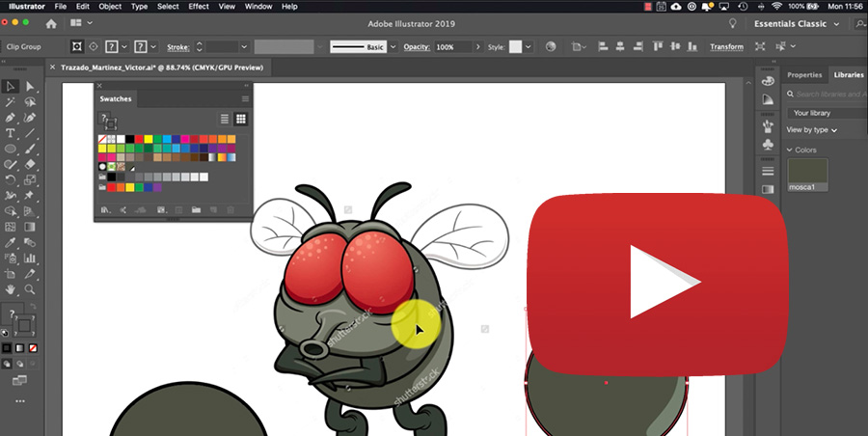Click Horizontal Align Left icon
Viewport: 868px width, 436px height.
pos(604,47)
